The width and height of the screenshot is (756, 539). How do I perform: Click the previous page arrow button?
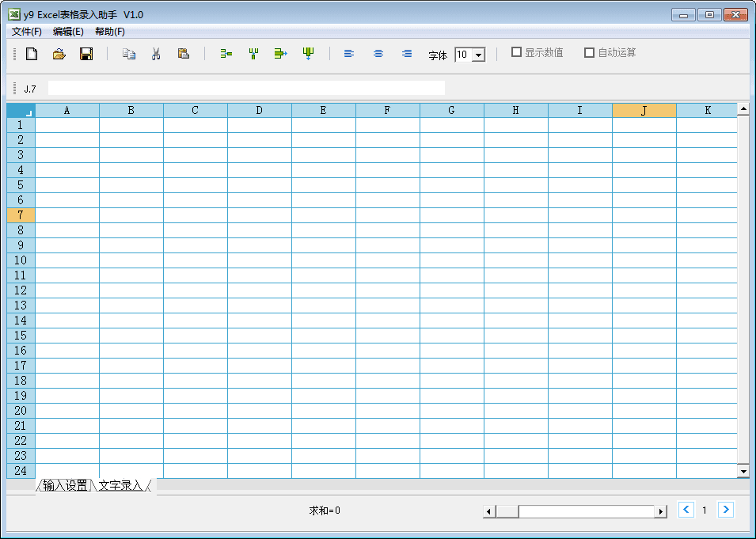pos(686,510)
